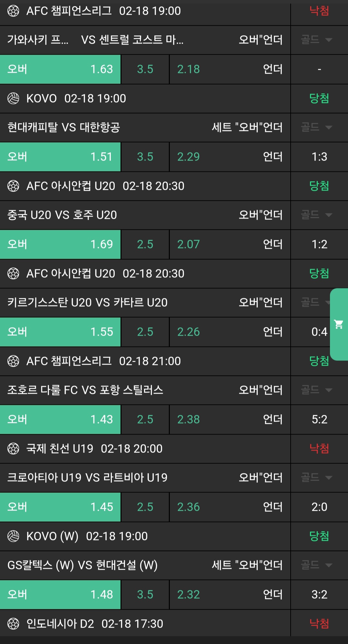Click volleyball icon next to KOVO 02-18 19:00
Screen dimensions: 348x644
(x=13, y=98)
